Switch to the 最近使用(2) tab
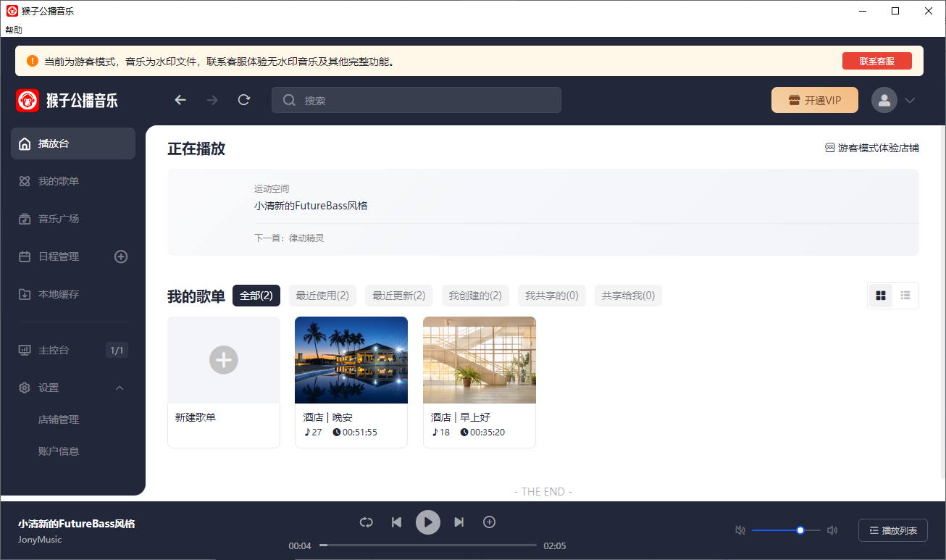This screenshot has width=946, height=560. (x=322, y=295)
